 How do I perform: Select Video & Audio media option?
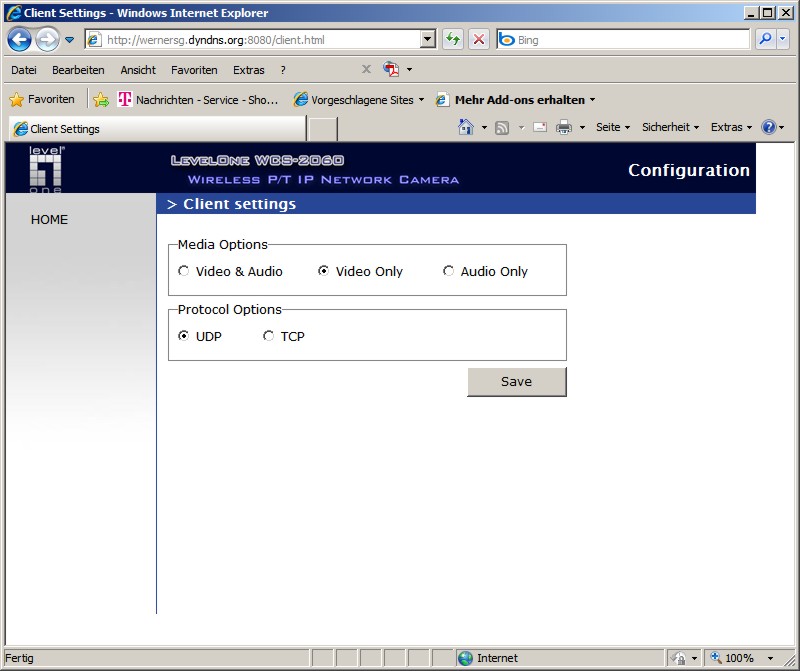183,271
